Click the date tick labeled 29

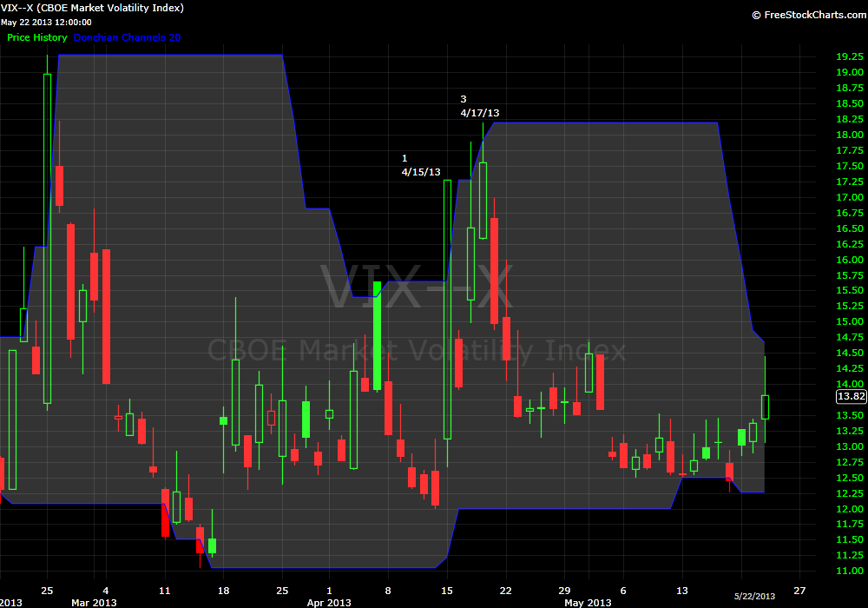(x=563, y=587)
